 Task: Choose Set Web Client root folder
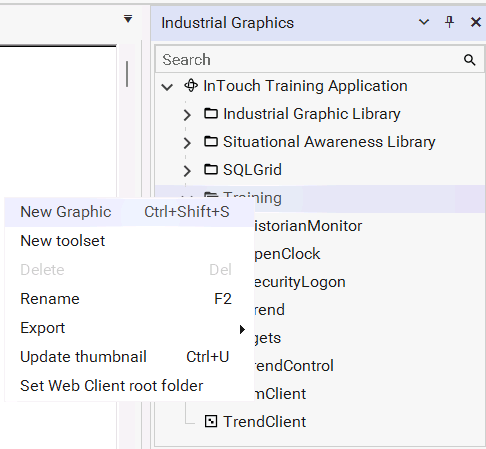129,386
